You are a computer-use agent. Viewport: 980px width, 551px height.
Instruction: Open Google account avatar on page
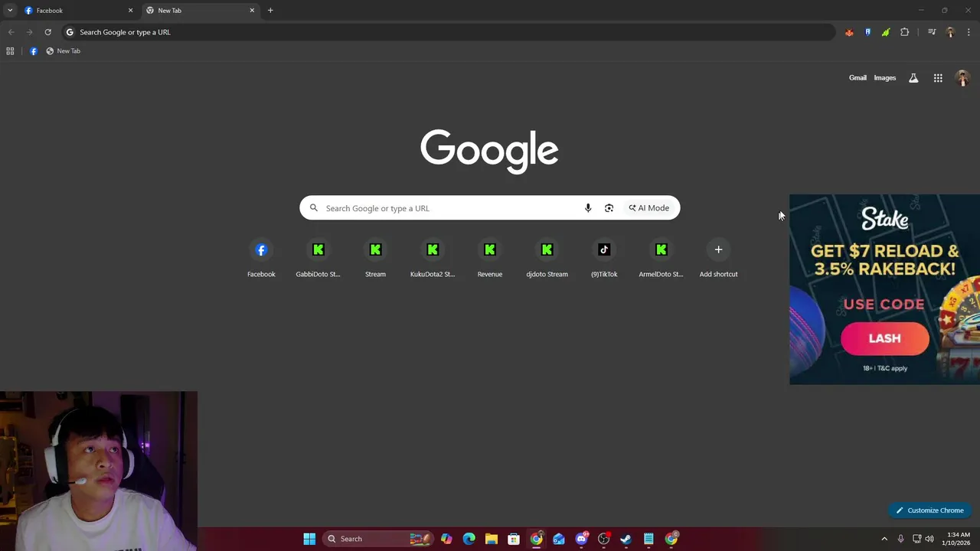tap(962, 78)
